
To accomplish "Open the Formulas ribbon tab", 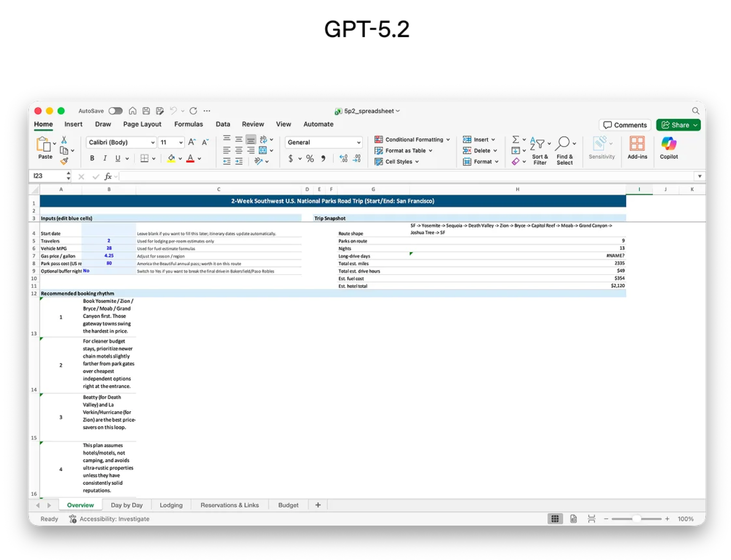I will pyautogui.click(x=188, y=124).
